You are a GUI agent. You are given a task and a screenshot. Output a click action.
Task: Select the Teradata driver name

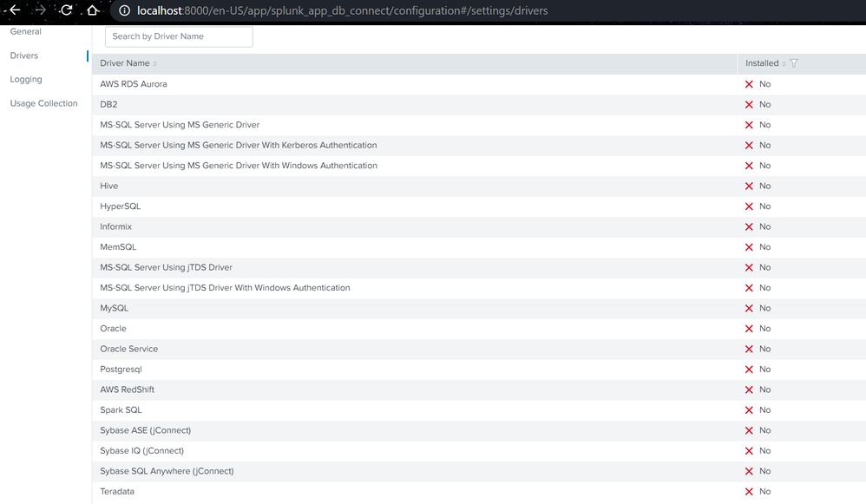point(117,491)
